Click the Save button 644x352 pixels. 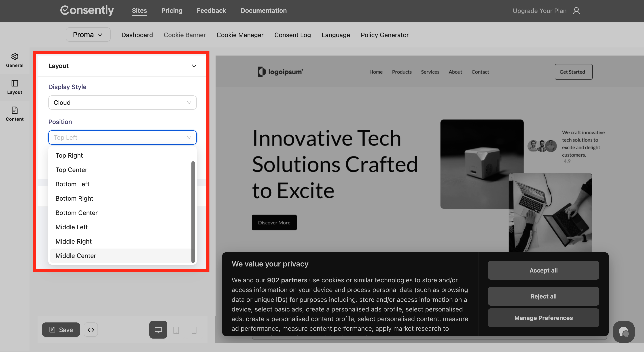61,330
